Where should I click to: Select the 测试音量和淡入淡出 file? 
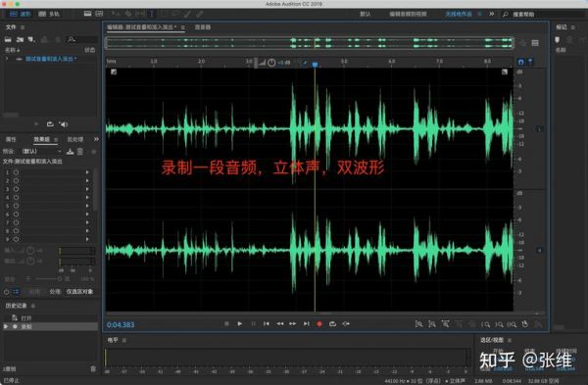click(51, 59)
